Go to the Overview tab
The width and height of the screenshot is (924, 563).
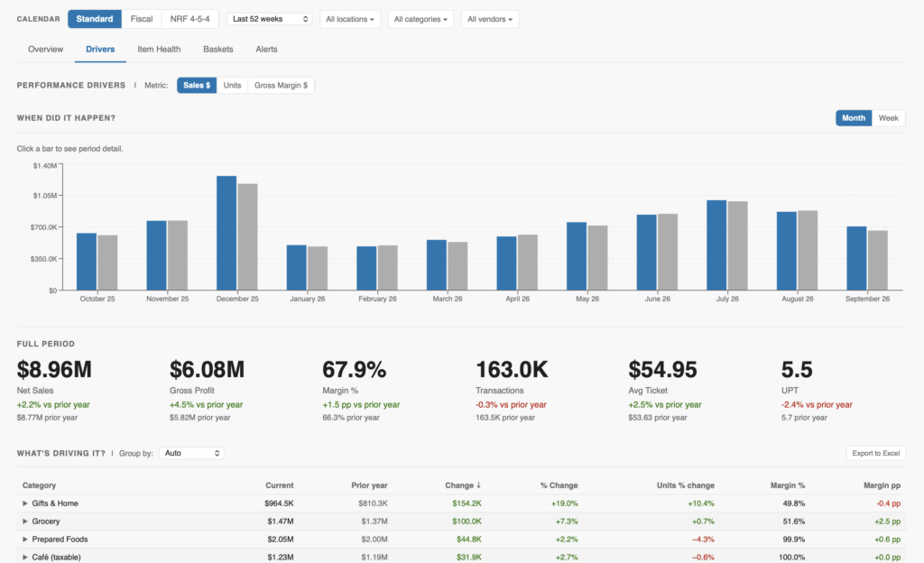tap(45, 50)
